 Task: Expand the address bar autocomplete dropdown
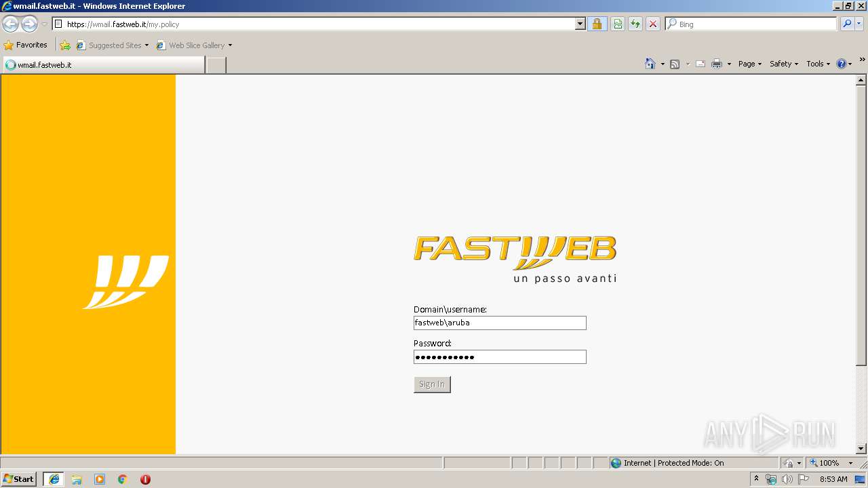(580, 24)
